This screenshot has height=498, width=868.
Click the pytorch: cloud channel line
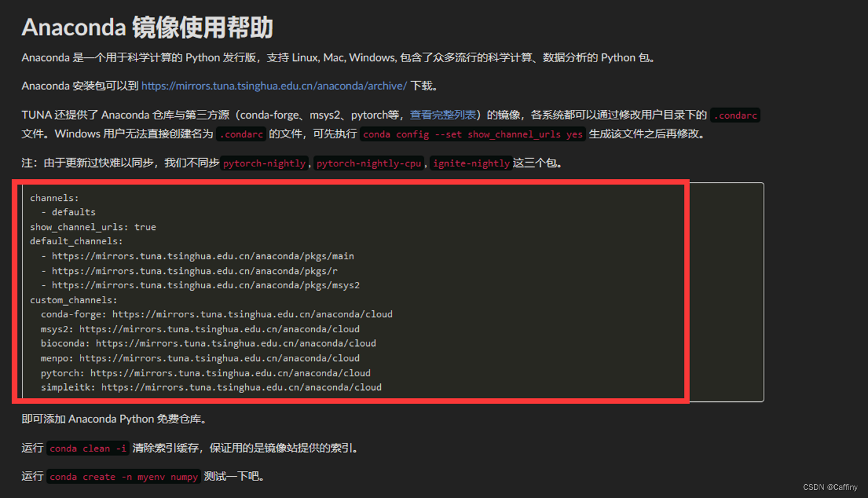point(206,373)
